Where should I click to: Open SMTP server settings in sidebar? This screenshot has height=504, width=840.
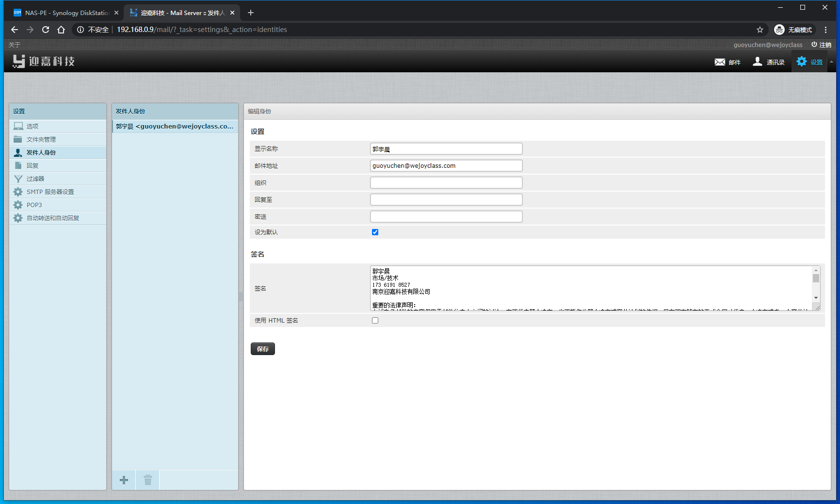(x=50, y=192)
